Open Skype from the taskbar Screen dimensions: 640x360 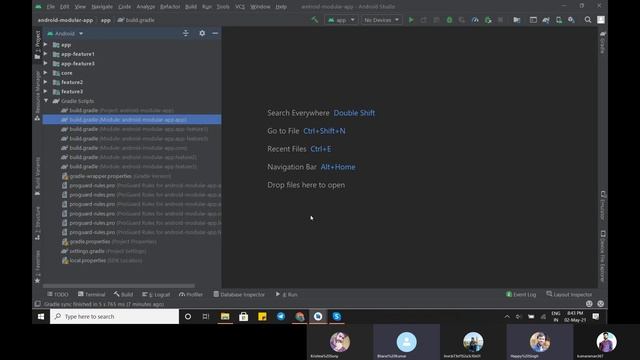[337, 316]
